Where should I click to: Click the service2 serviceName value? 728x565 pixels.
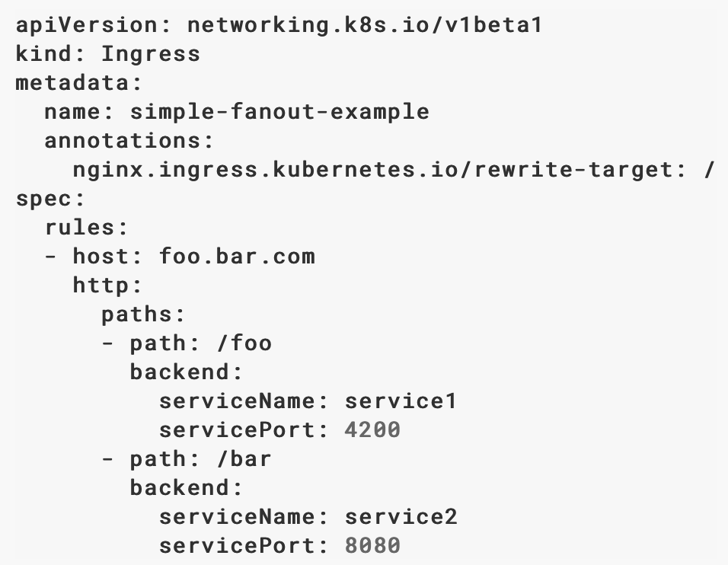click(401, 517)
